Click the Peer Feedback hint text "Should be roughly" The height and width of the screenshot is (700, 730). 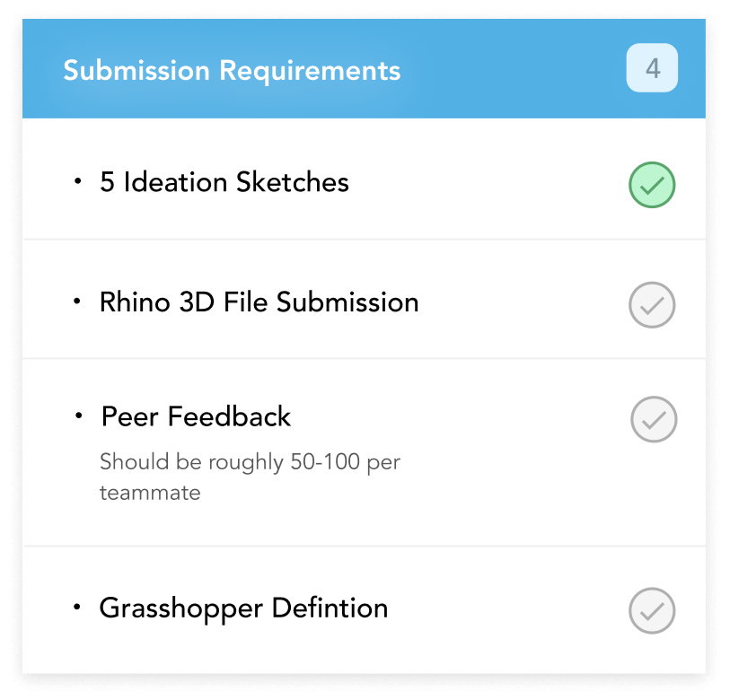point(191,462)
